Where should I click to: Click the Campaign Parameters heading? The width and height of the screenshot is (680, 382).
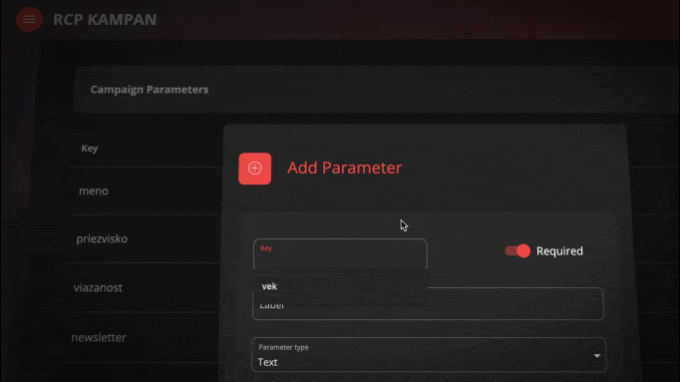(x=149, y=89)
